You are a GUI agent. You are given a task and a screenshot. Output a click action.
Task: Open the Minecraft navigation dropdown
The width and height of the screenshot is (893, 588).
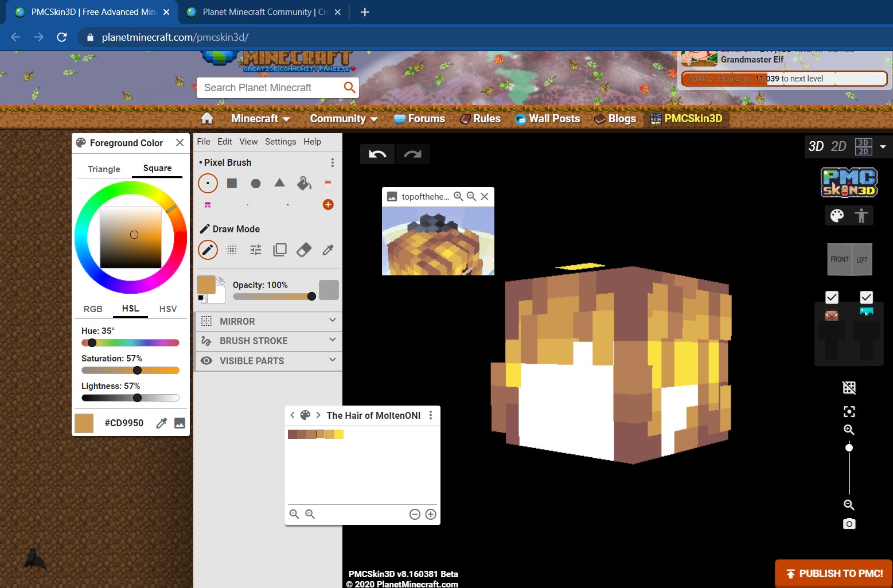260,119
